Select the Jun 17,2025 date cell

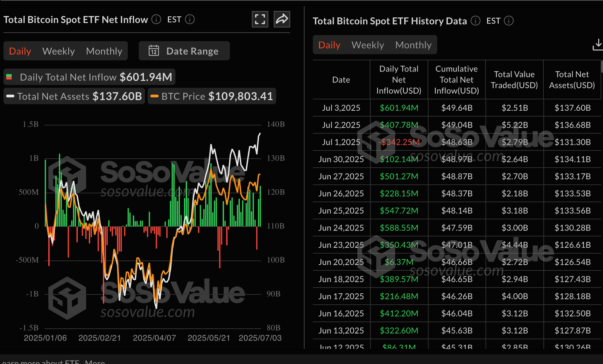(x=341, y=296)
